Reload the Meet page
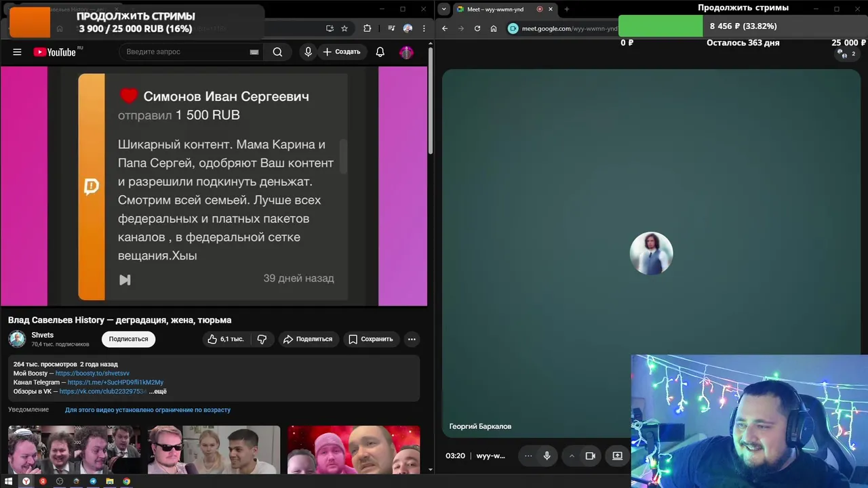 (x=477, y=28)
